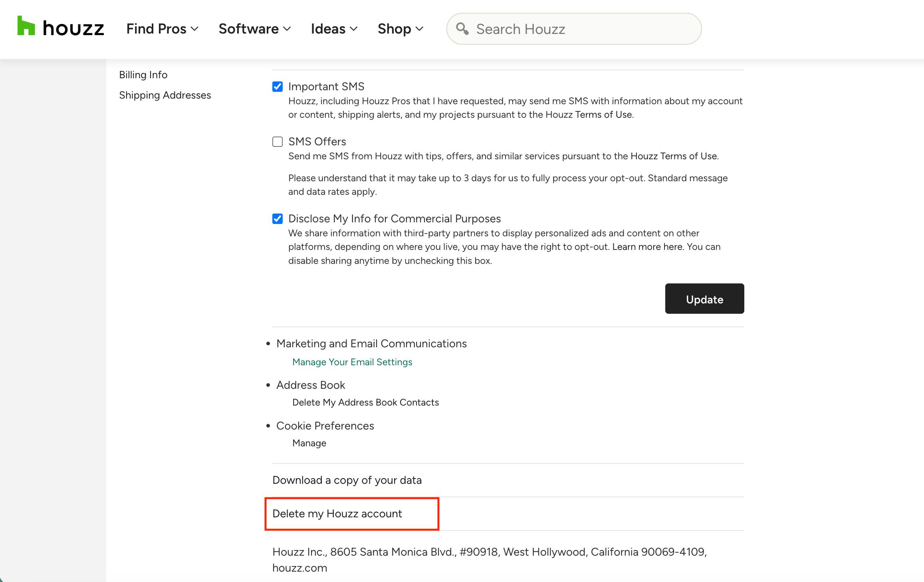Click the Cookie Preferences heading

click(325, 426)
